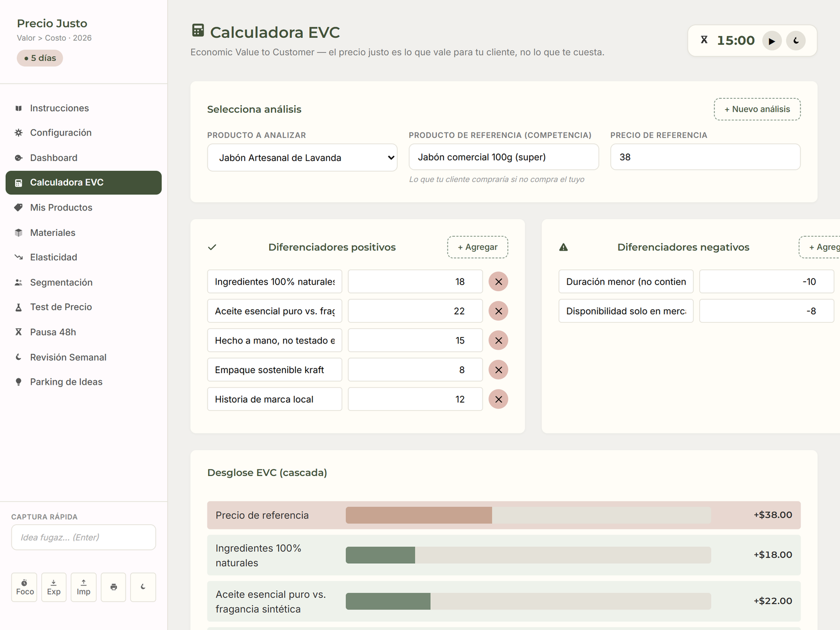Click the calculator icon beside Calculadora EVC title

point(198,30)
